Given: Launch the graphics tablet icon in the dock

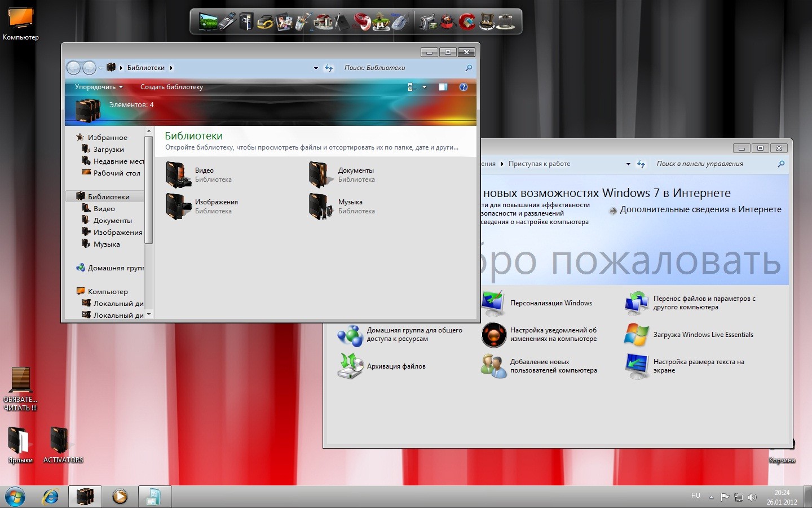Looking at the screenshot, I should point(343,22).
